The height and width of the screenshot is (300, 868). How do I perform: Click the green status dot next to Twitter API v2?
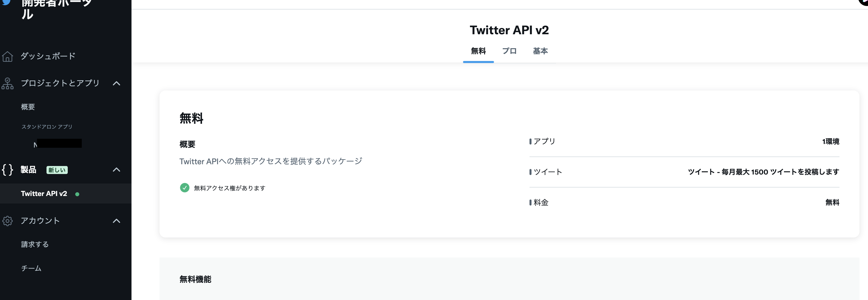click(x=77, y=194)
